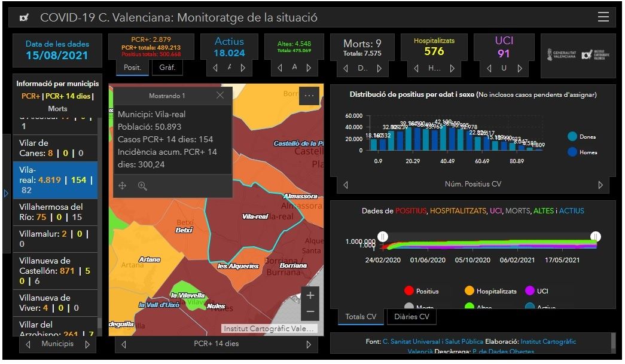This screenshot has width=625, height=364.
Task: Toggle the Positius series in chart legend
Action: pyautogui.click(x=409, y=291)
